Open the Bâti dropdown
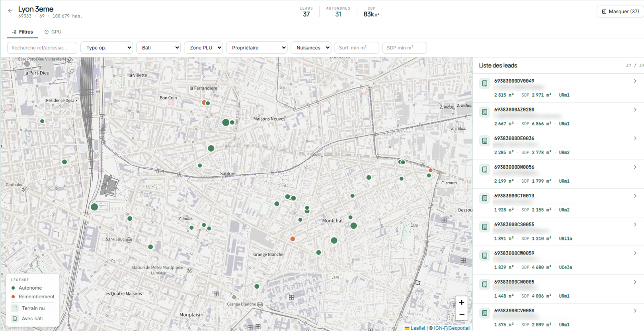 click(x=158, y=48)
